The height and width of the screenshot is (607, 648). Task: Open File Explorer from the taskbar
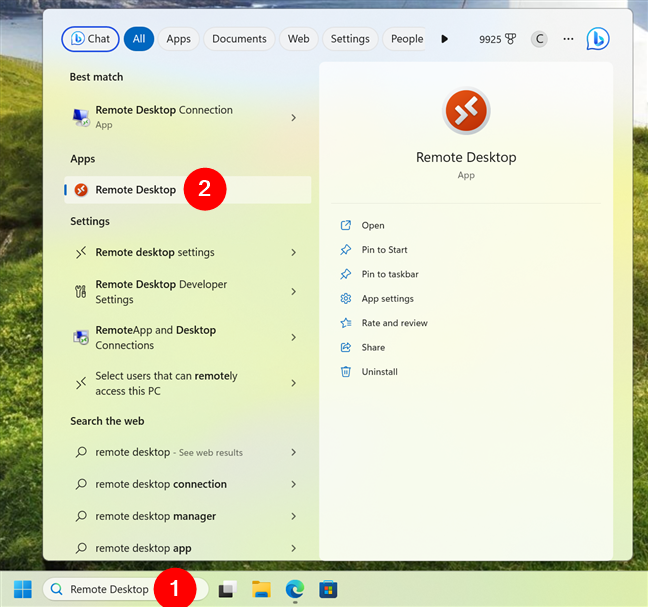(261, 589)
